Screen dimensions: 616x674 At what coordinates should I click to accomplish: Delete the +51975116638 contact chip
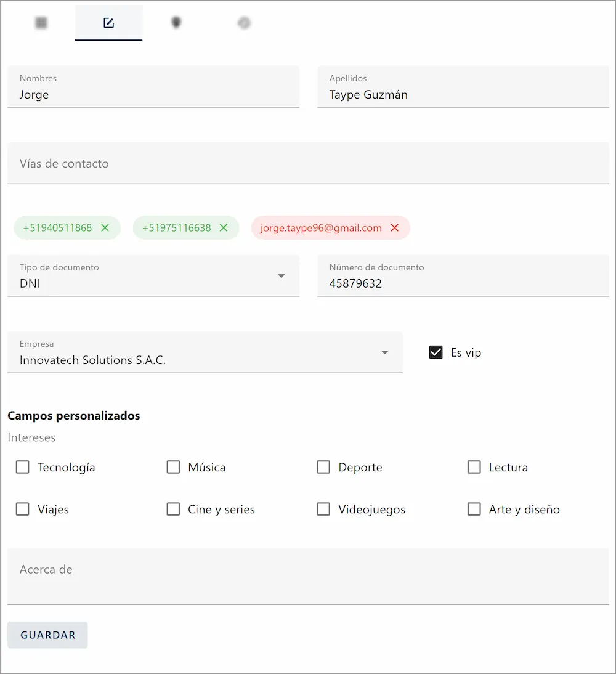224,228
